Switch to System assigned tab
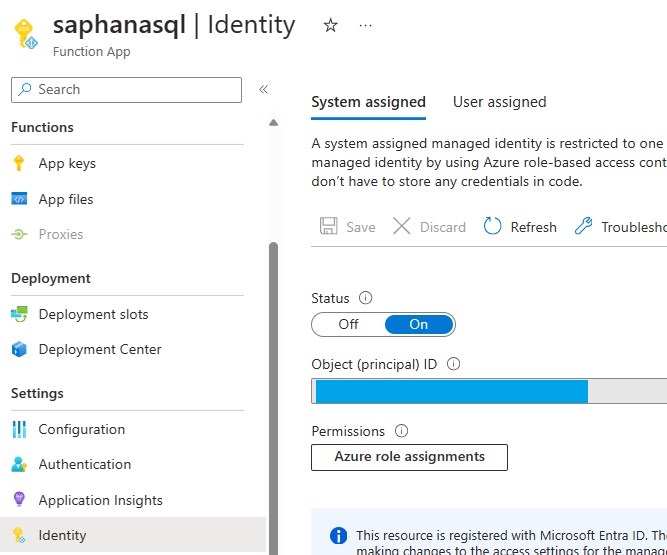Image resolution: width=667 pixels, height=555 pixels. click(368, 102)
